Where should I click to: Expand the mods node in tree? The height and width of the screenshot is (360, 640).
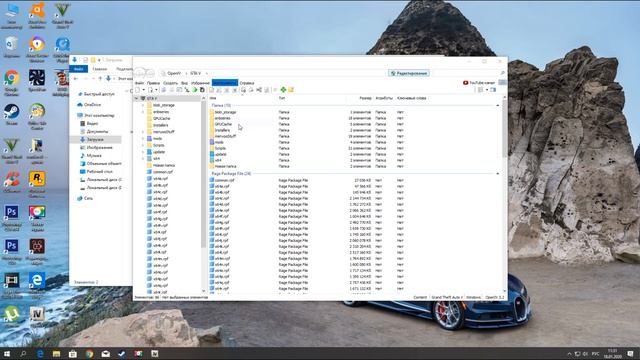(x=143, y=139)
